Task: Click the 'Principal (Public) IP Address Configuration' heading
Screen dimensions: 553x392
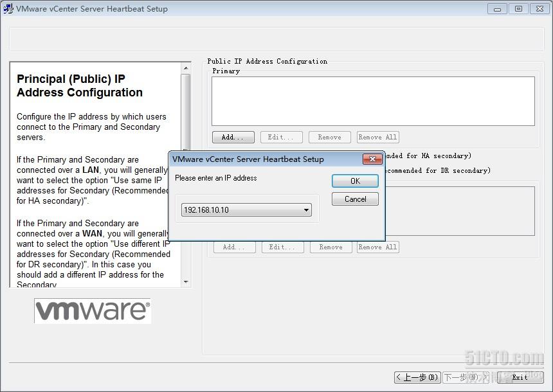Action: [80, 85]
